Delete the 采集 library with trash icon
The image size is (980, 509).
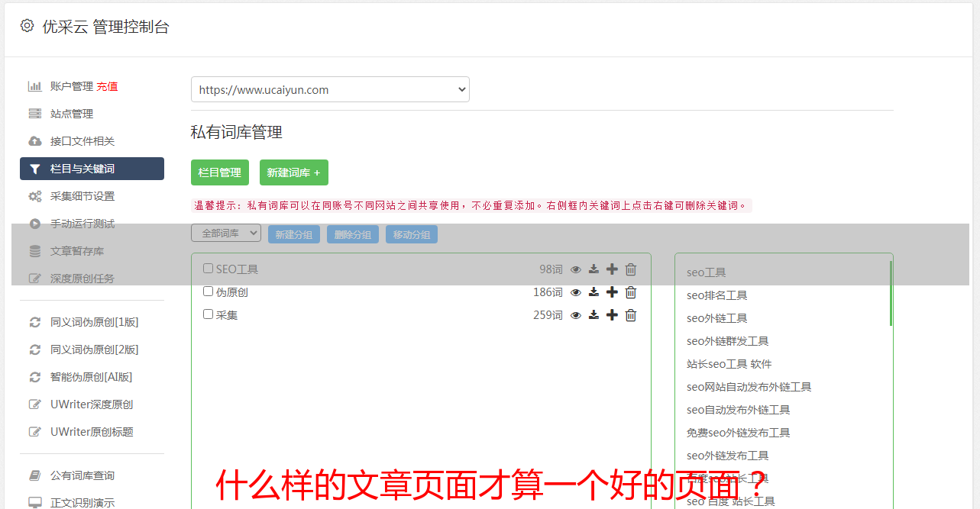pyautogui.click(x=631, y=315)
